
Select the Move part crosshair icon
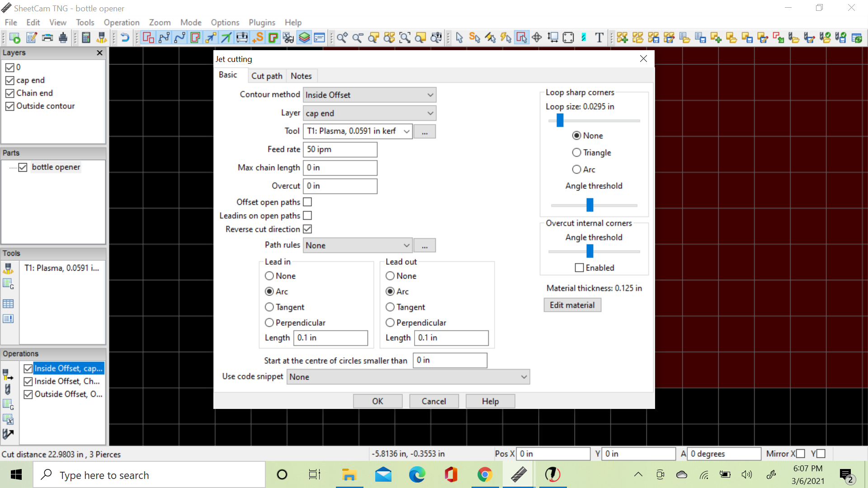(537, 38)
